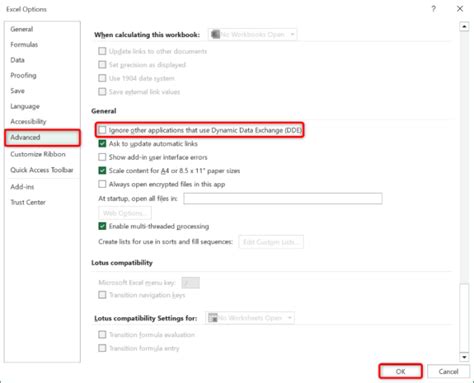The width and height of the screenshot is (474, 383).
Task: Toggle Transition navigation keys checkbox
Action: pos(102,295)
